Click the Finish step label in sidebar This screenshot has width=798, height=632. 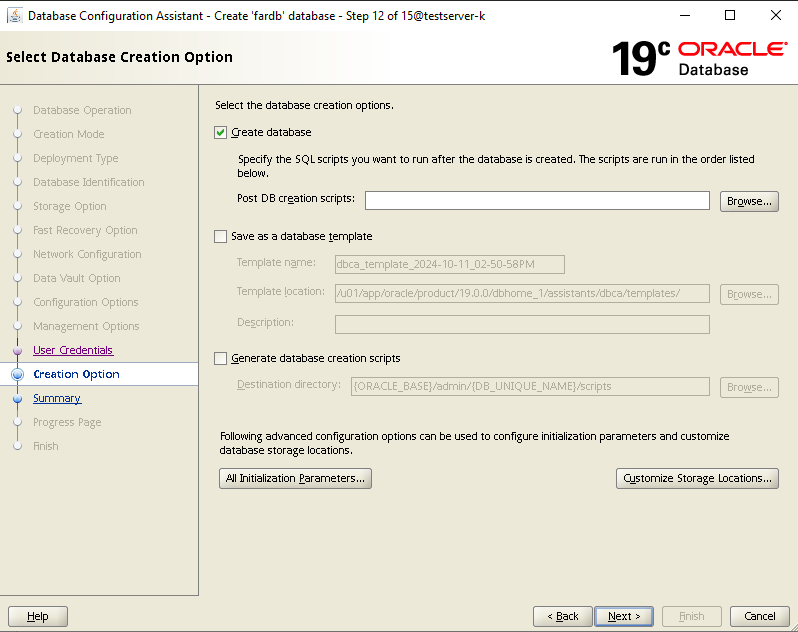pyautogui.click(x=46, y=446)
